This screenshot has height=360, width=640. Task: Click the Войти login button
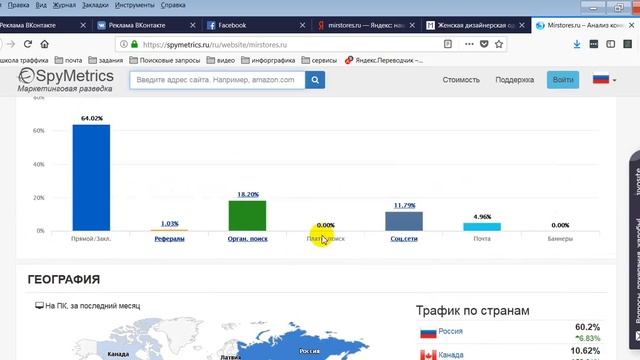[x=563, y=80]
